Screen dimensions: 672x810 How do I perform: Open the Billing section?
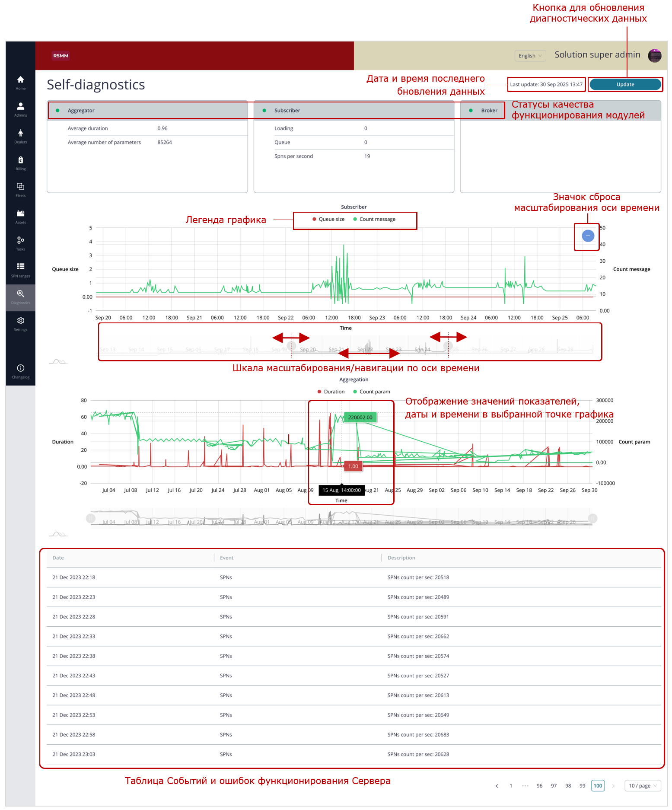point(20,163)
